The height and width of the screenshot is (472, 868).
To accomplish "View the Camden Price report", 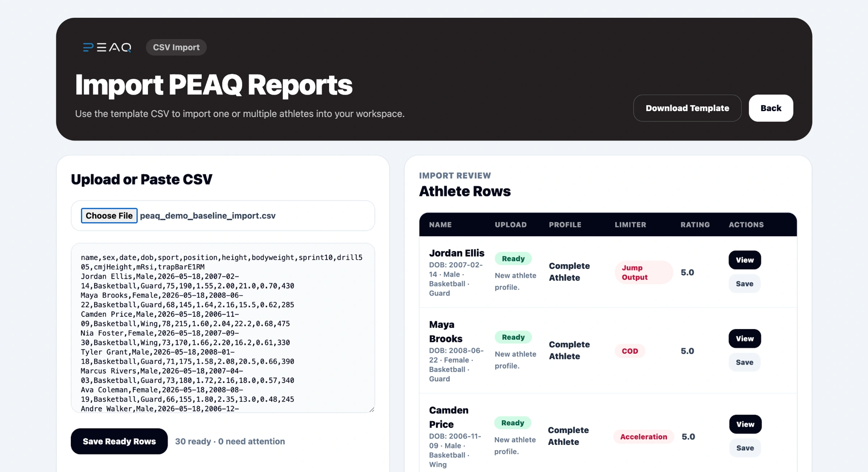I will click(745, 424).
